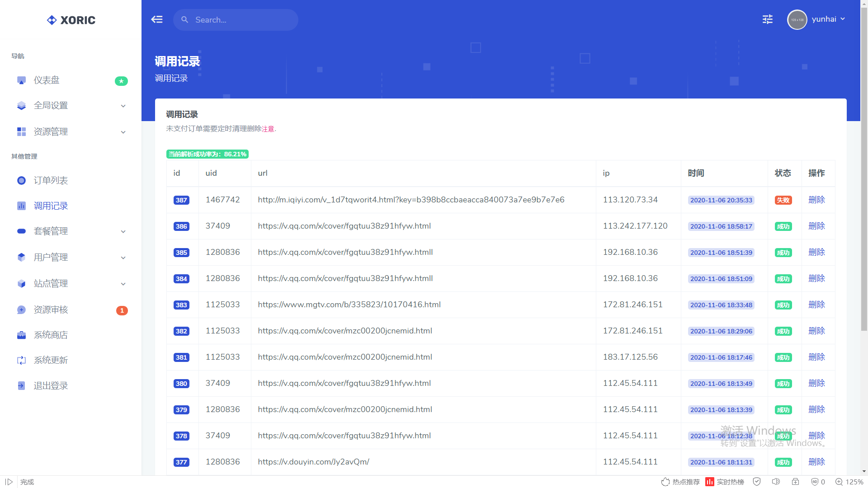Click the XORIC logo
This screenshot has height=488, width=868.
point(71,20)
